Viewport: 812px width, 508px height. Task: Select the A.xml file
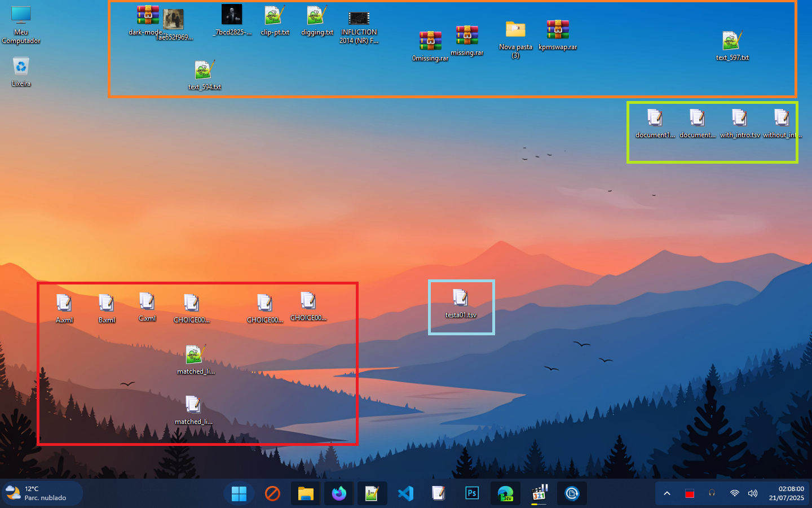[x=64, y=308]
